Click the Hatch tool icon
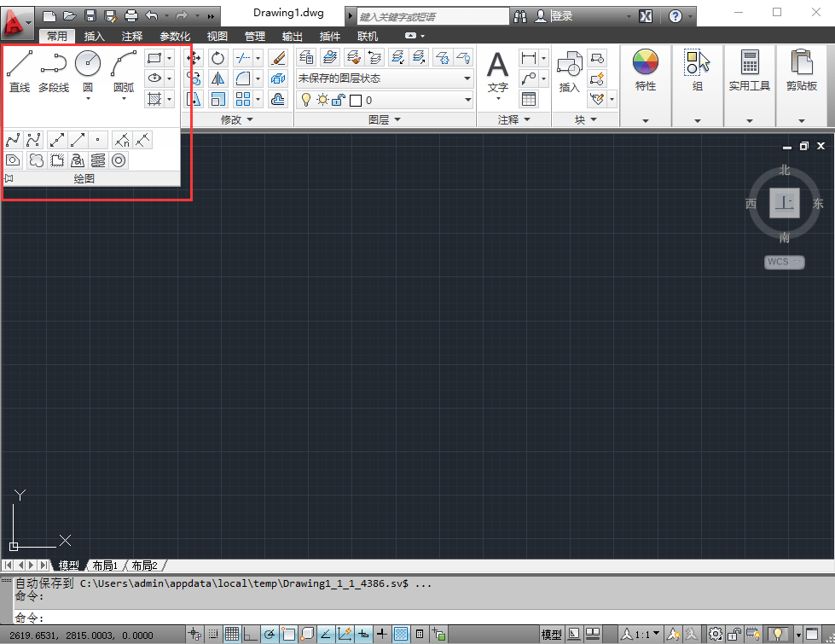 (154, 99)
